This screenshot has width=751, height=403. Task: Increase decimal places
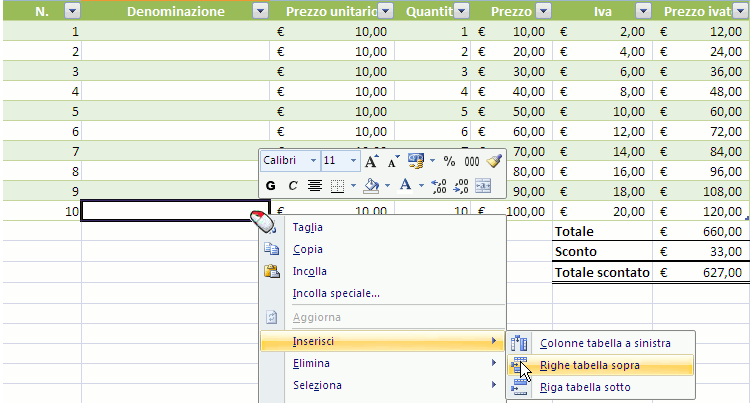pos(438,186)
